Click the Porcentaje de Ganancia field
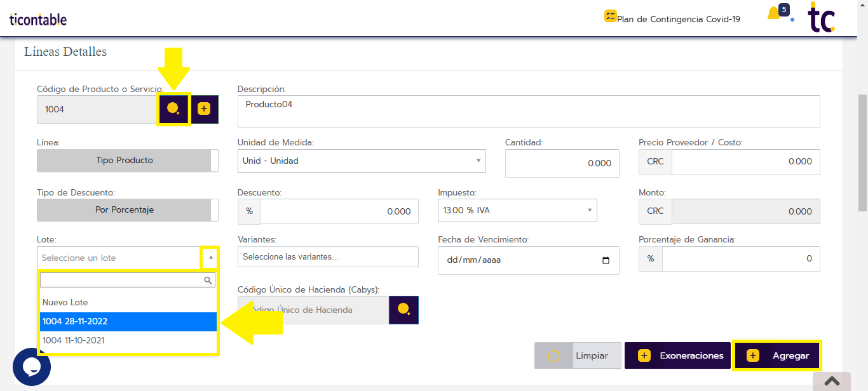The width and height of the screenshot is (868, 391). click(741, 259)
